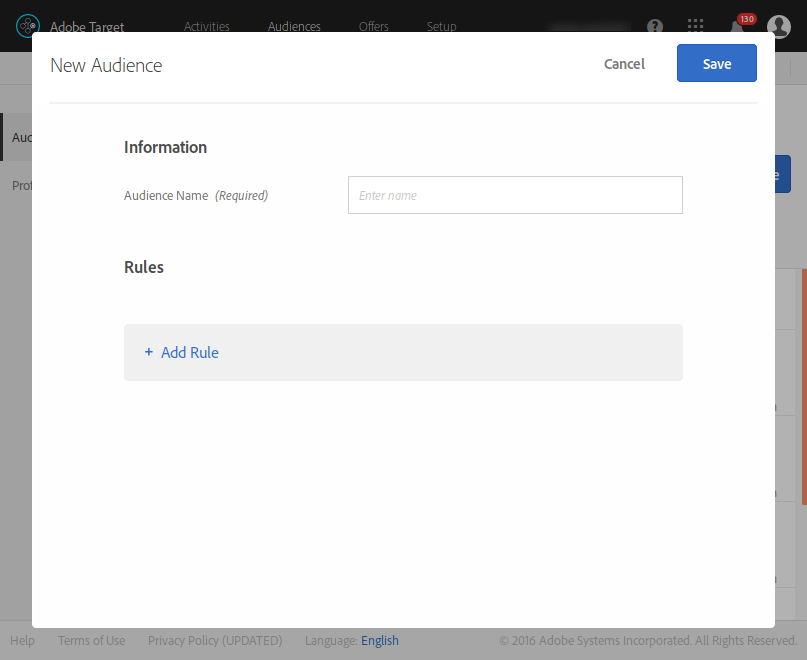
Task: Click the Adobe Target logo icon
Action: tap(28, 26)
